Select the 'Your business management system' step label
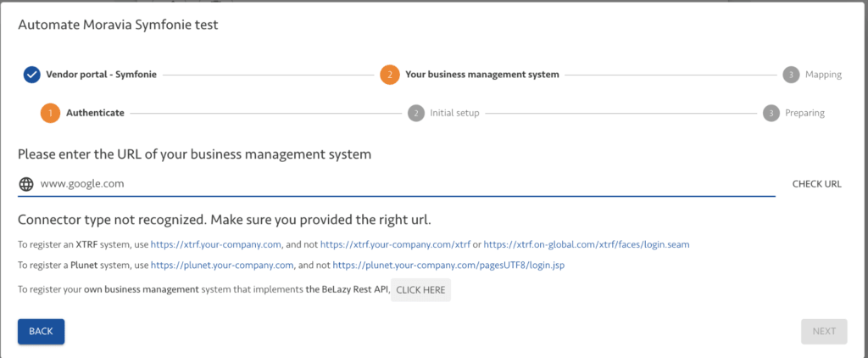This screenshot has width=868, height=358. [x=481, y=75]
